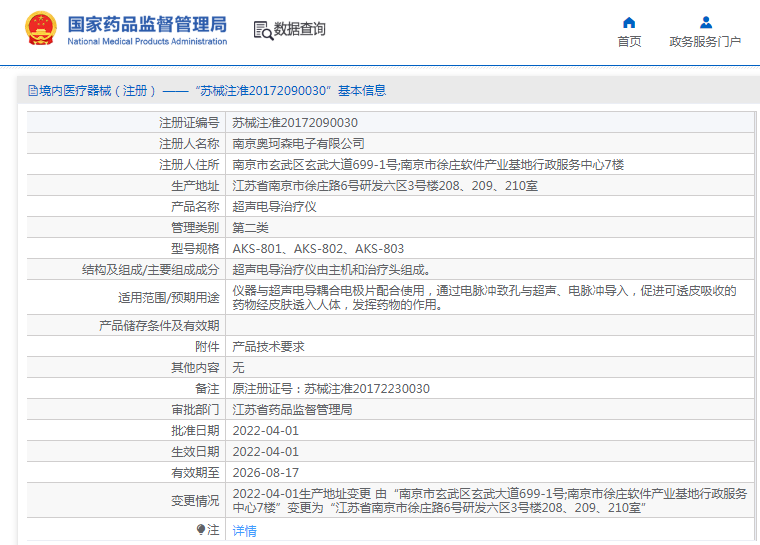Click document icon before 境内医疗器械 heading

32,91
